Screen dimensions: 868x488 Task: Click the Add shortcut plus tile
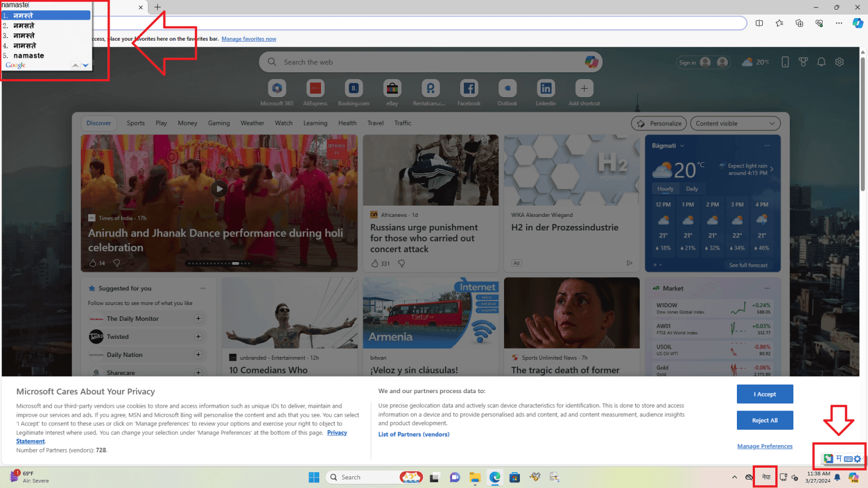584,89
